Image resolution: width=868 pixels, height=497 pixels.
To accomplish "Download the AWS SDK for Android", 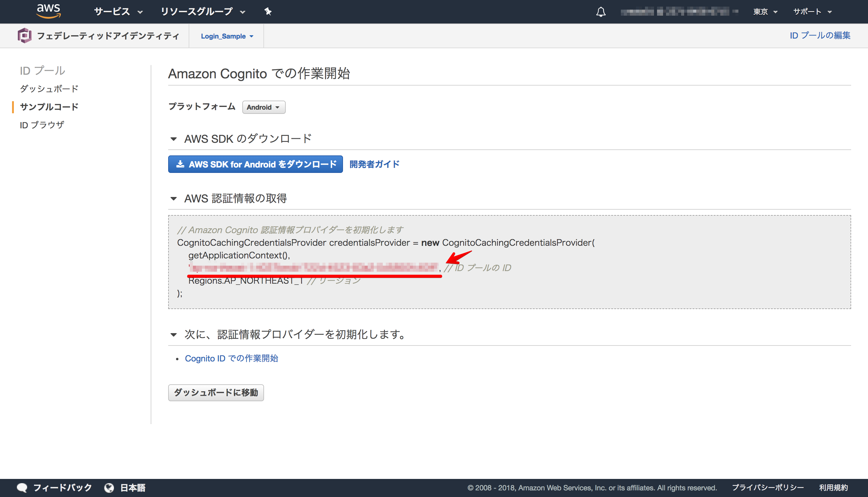I will click(x=255, y=164).
